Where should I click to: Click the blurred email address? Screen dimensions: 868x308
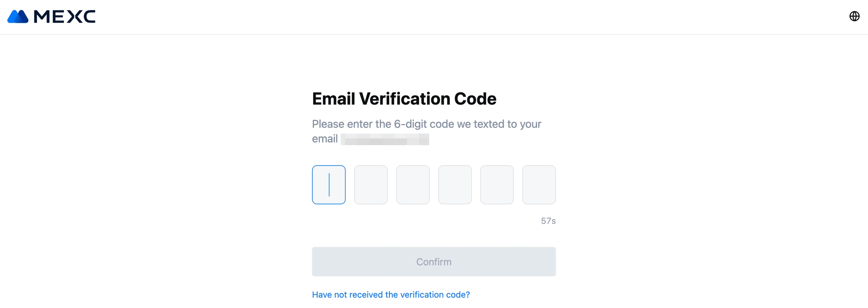(x=385, y=139)
